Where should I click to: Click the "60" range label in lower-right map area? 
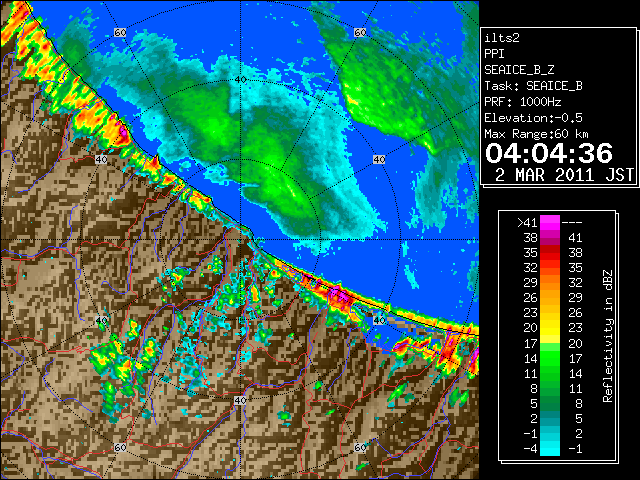360,447
